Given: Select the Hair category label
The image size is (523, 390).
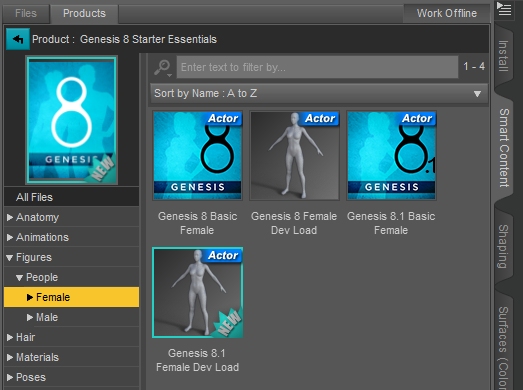Looking at the screenshot, I should (26, 337).
